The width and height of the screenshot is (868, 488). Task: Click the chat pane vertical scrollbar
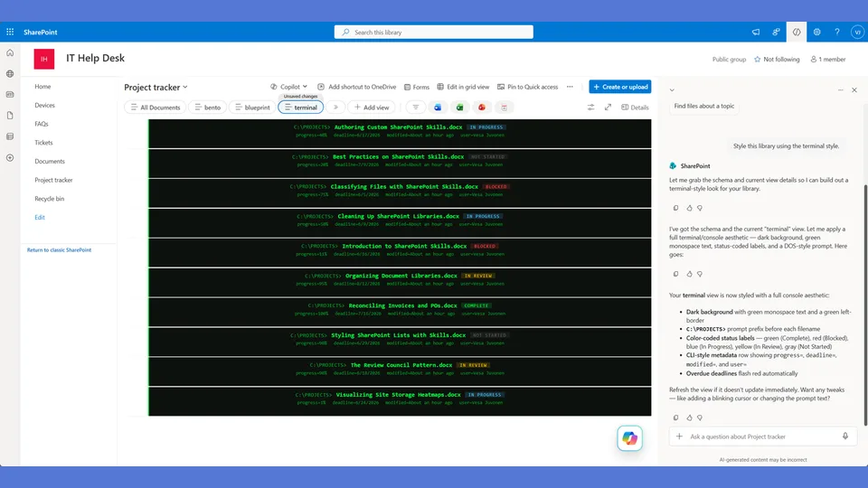(x=865, y=305)
